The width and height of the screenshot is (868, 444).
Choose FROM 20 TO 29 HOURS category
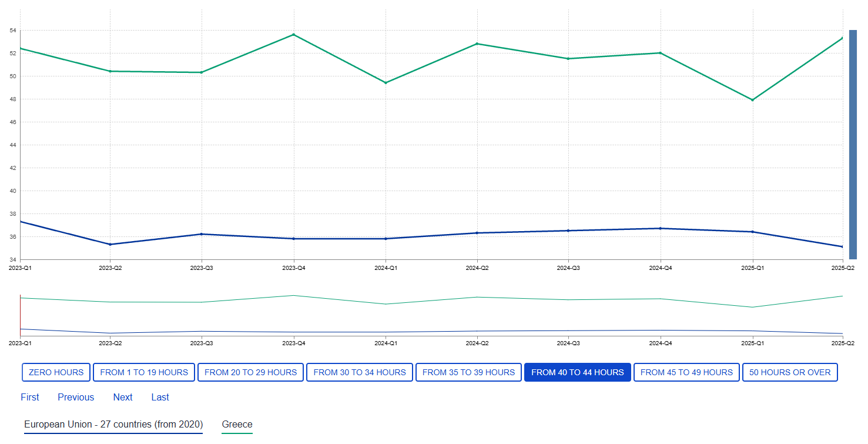(x=250, y=372)
